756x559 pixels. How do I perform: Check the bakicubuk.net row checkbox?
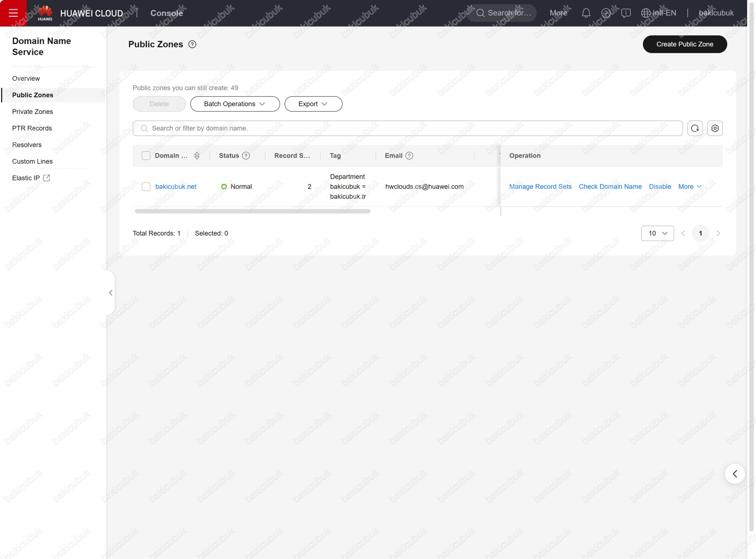coord(146,186)
